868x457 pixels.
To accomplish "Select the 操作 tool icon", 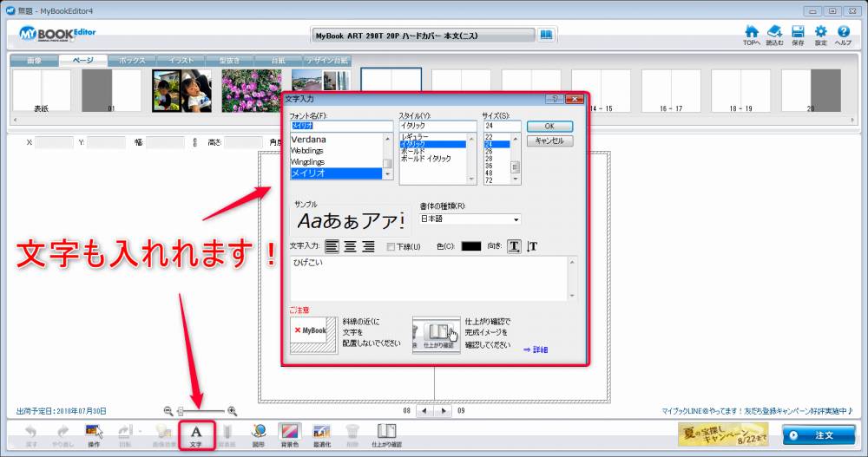I will [94, 435].
